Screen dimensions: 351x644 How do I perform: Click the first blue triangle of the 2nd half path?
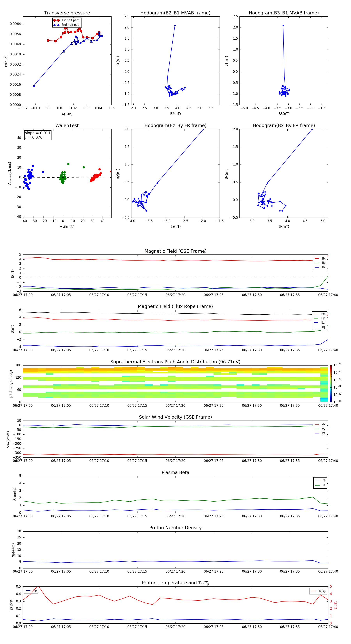click(34, 85)
